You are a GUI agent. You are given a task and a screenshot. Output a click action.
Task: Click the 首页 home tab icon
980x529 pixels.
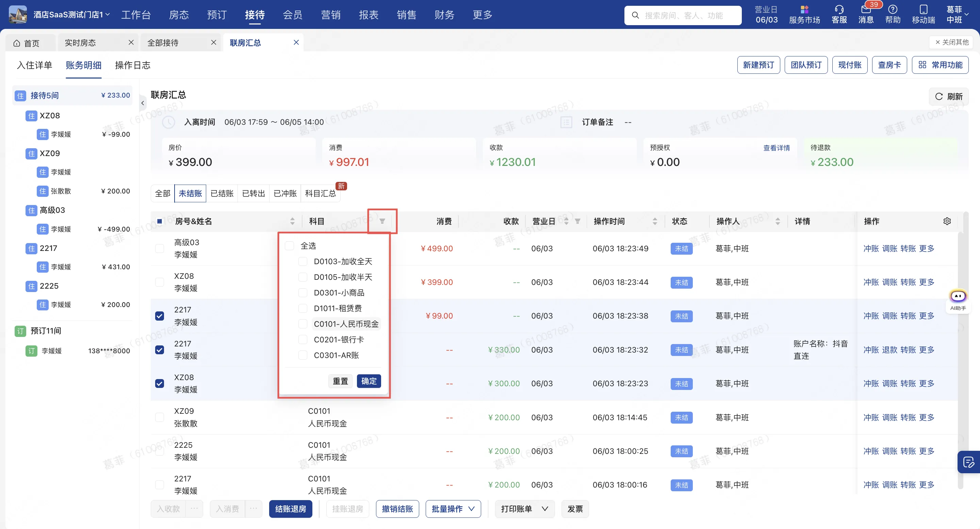pos(17,43)
